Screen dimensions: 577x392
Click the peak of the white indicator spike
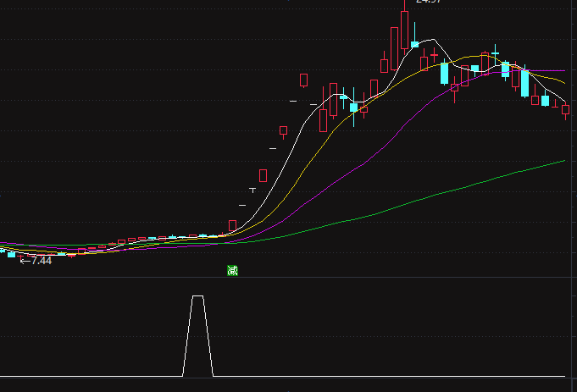coord(197,296)
